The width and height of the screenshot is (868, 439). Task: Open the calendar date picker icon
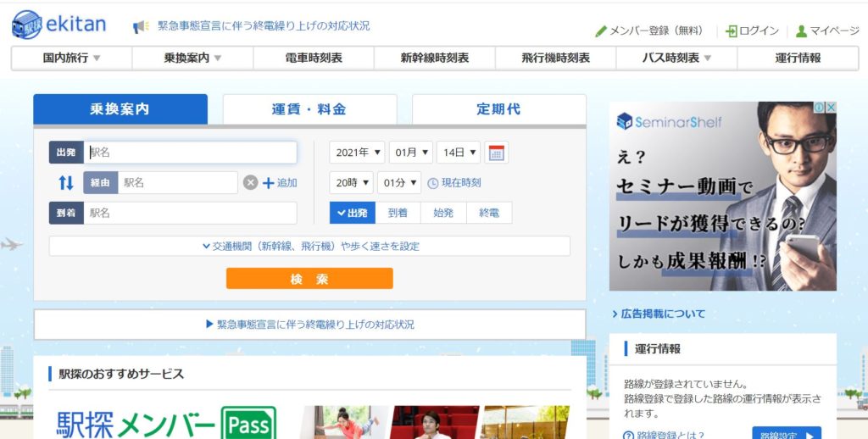(497, 153)
